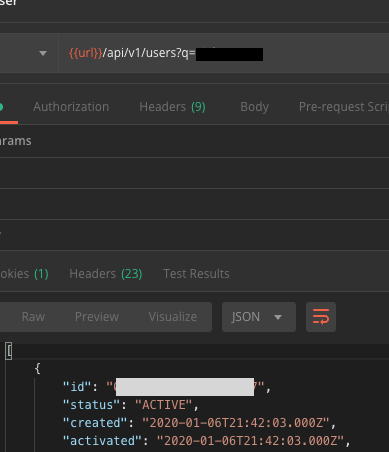The width and height of the screenshot is (389, 452).
Task: Switch to request Headers (9) tab
Action: click(x=172, y=107)
